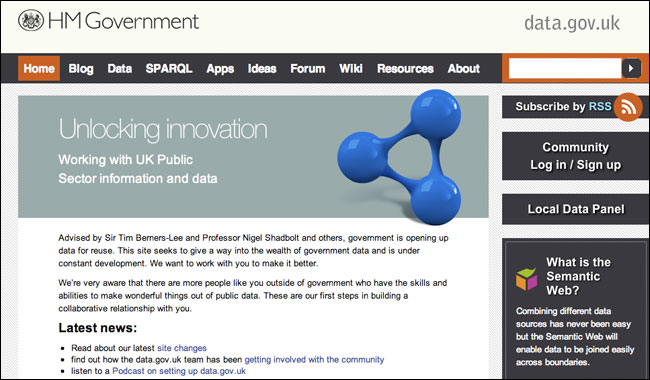The image size is (650, 380).
Task: Select SPARQL in the navigation bar
Action: tap(169, 68)
